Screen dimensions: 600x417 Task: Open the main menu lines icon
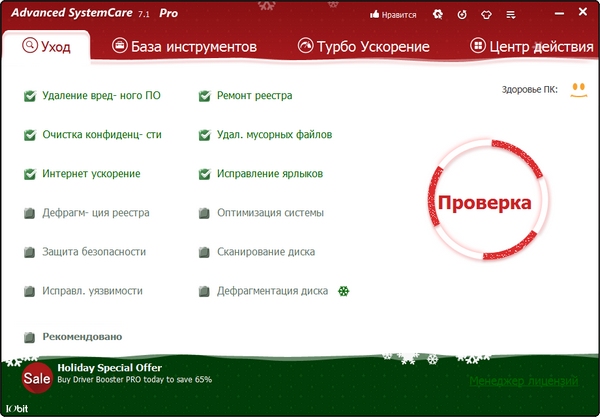pyautogui.click(x=510, y=15)
